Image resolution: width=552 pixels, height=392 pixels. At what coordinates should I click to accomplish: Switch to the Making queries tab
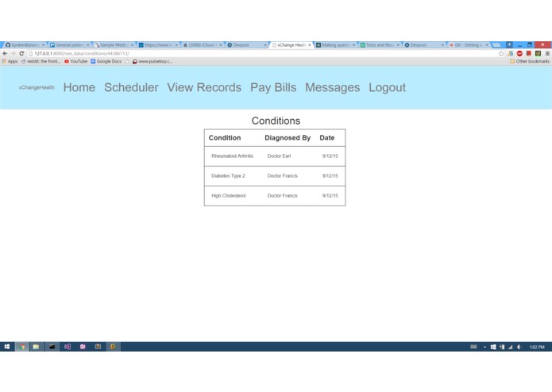[335, 45]
